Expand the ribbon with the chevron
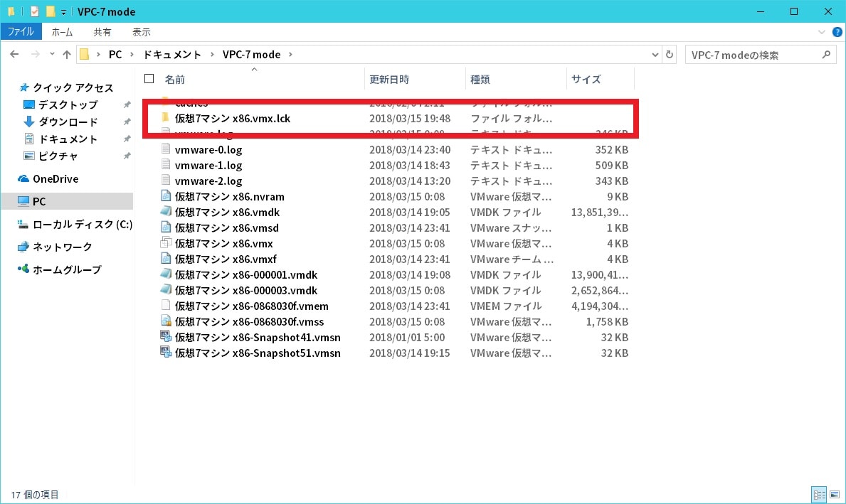 point(821,32)
